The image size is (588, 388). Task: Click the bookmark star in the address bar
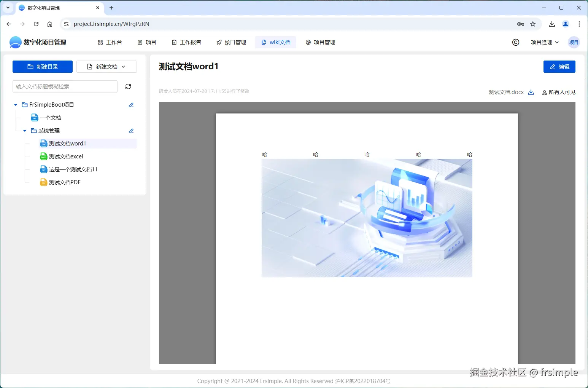click(x=533, y=24)
